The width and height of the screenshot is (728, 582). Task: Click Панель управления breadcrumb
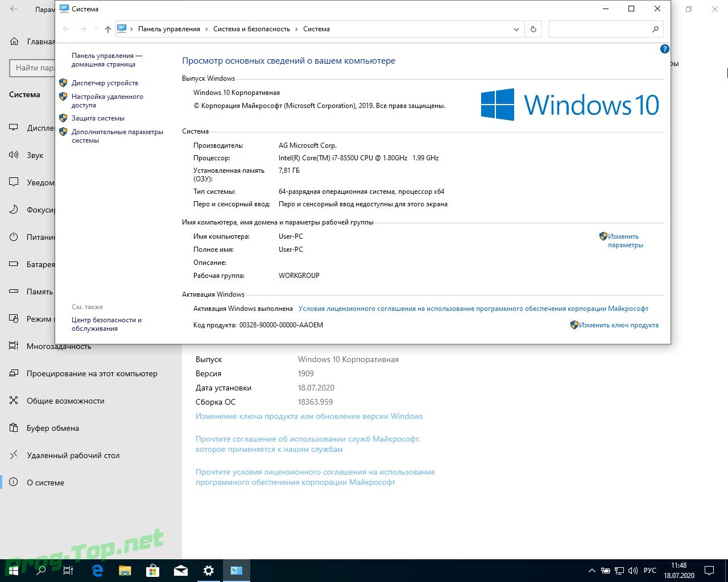coord(169,29)
